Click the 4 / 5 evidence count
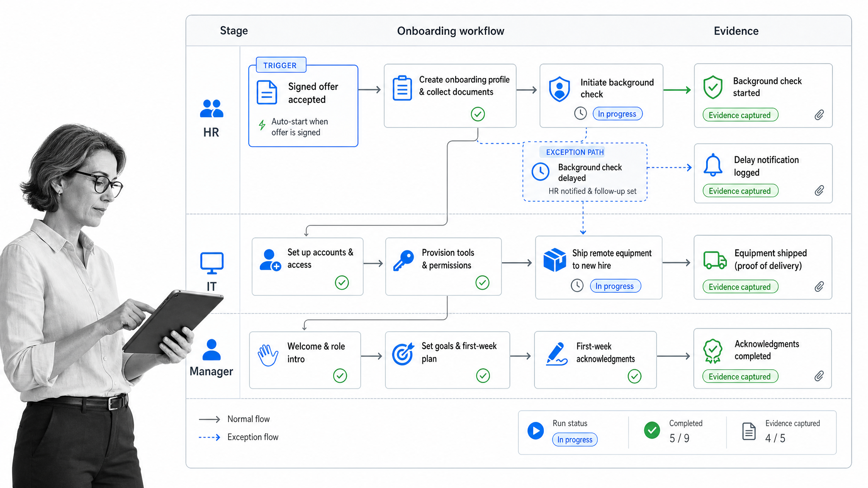 (775, 438)
